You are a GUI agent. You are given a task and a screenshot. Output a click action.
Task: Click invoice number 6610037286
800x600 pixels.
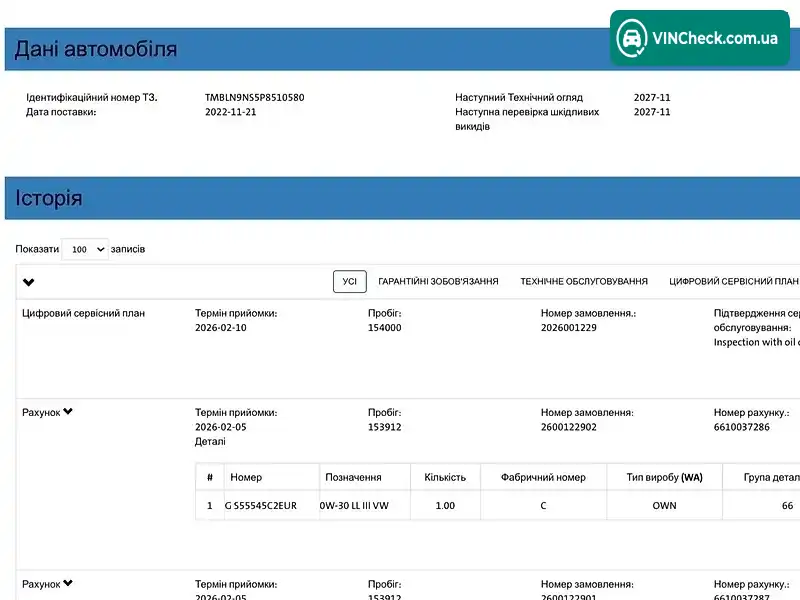point(741,427)
